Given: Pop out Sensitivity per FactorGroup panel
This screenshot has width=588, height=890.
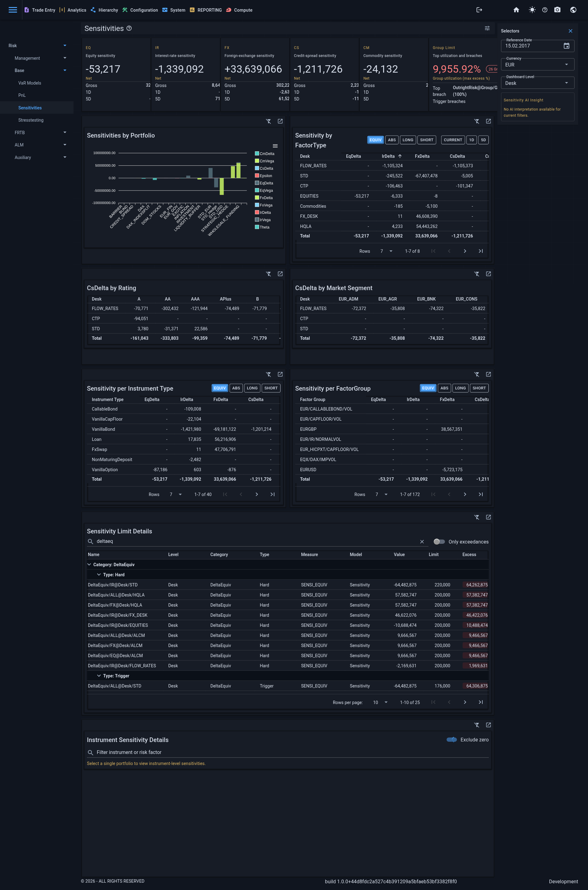Looking at the screenshot, I should click(x=488, y=374).
